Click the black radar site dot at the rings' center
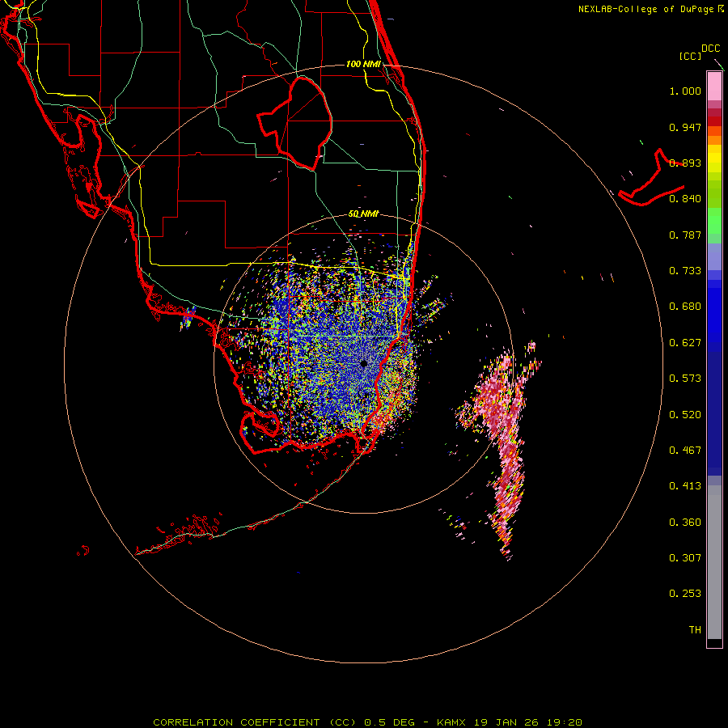This screenshot has width=728, height=728. tap(363, 363)
